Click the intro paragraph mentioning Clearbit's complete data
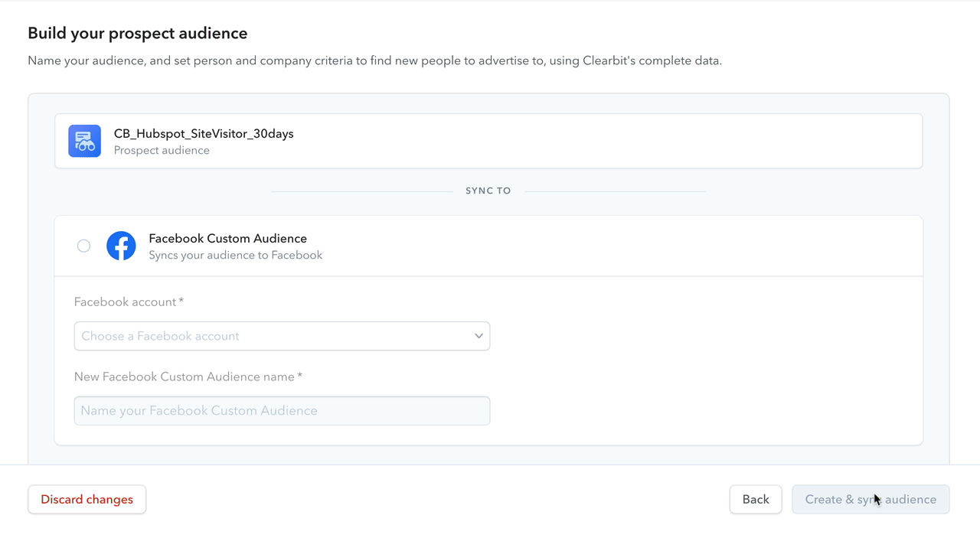Image resolution: width=980 pixels, height=551 pixels. point(374,60)
